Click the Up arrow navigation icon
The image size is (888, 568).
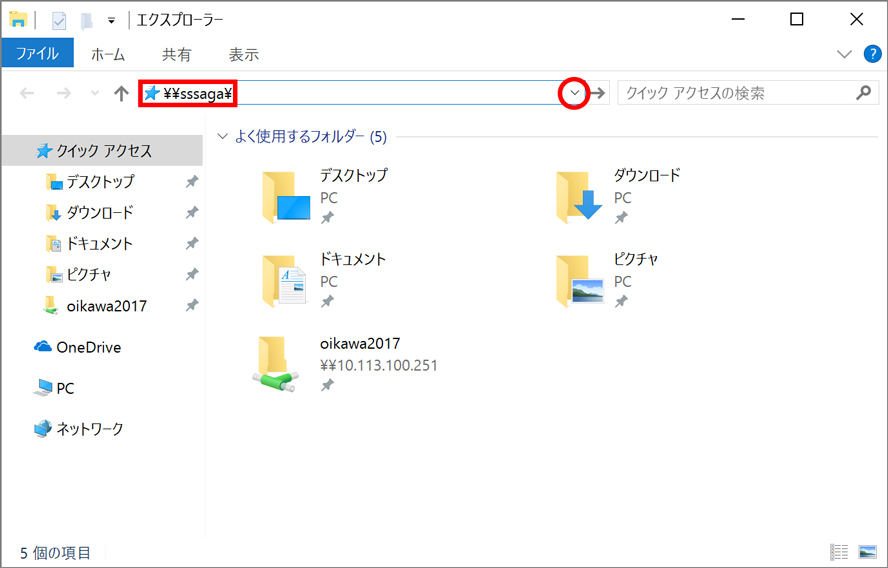122,93
